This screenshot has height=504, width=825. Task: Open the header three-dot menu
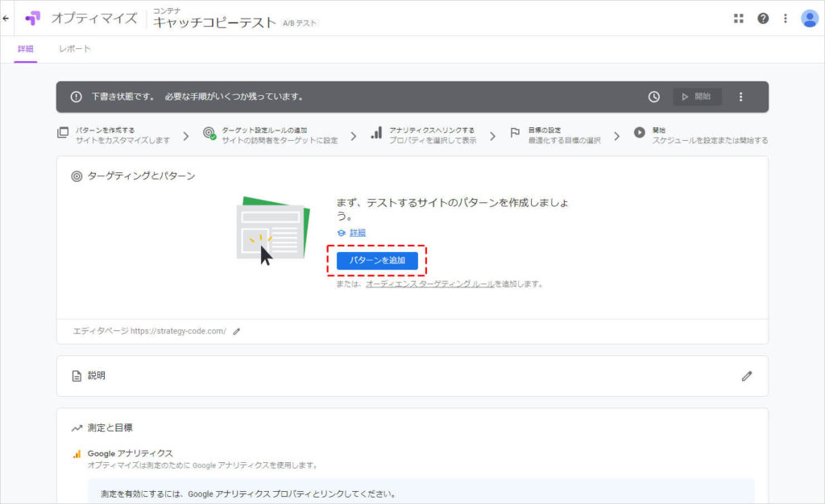coord(786,19)
